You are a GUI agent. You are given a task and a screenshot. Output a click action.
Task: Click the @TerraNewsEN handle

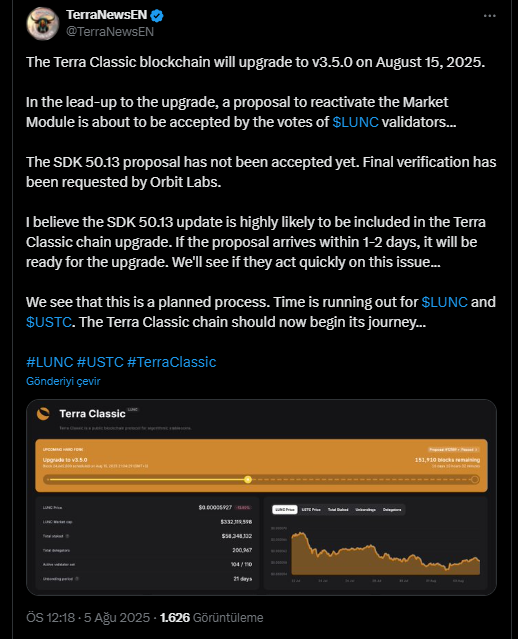110,32
